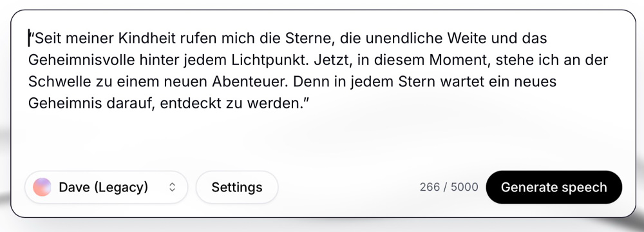Click the gradient avatar icon for Dave voice
644x232 pixels.
[x=42, y=187]
